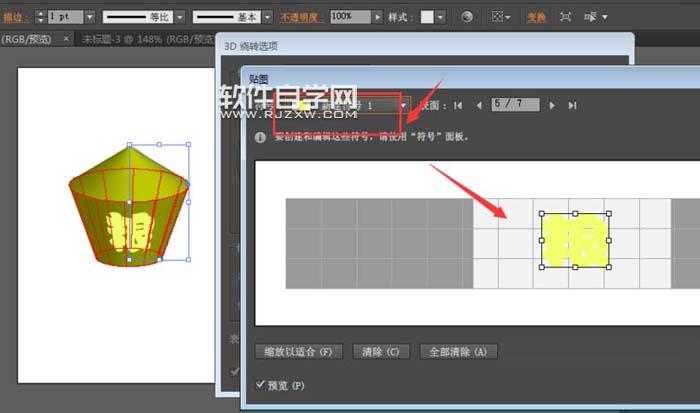Click the 5 / 7 surface number field
700x413 pixels.
515,104
